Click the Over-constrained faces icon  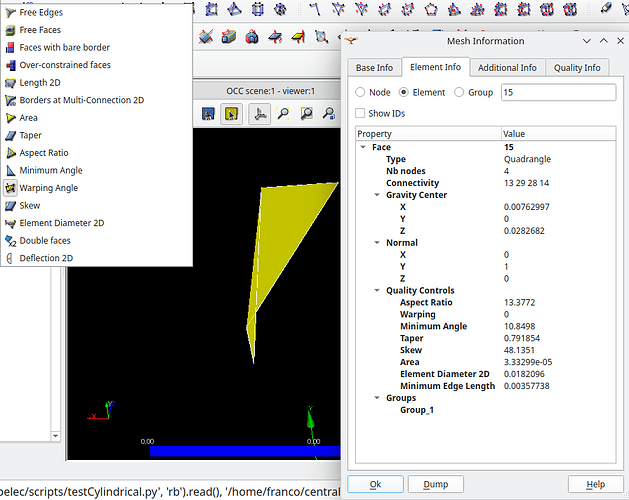point(10,65)
